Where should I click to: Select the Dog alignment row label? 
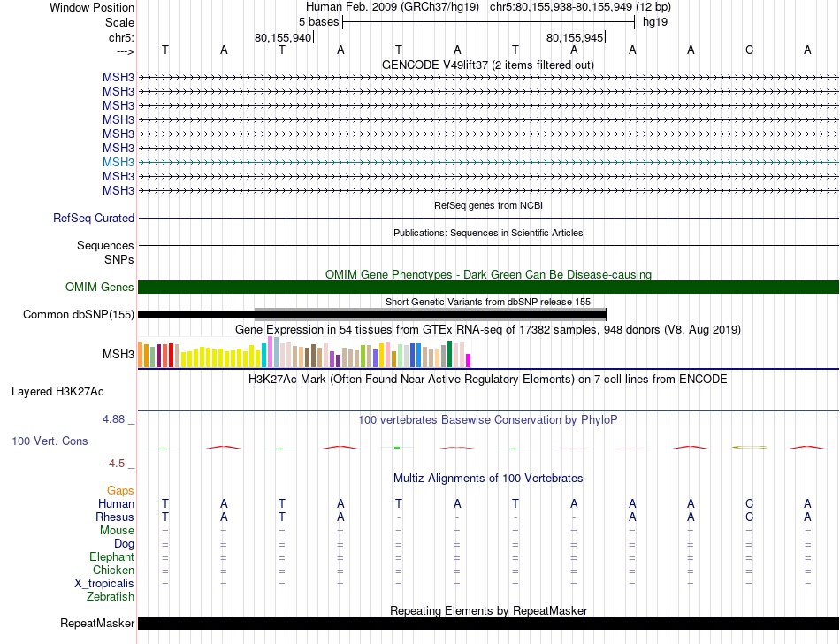pyautogui.click(x=124, y=544)
